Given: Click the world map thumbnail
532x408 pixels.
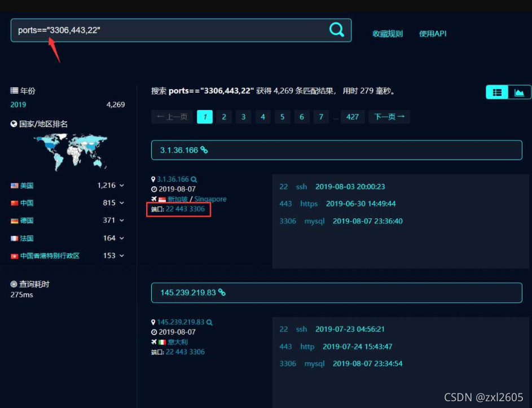Looking at the screenshot, I should (71, 151).
